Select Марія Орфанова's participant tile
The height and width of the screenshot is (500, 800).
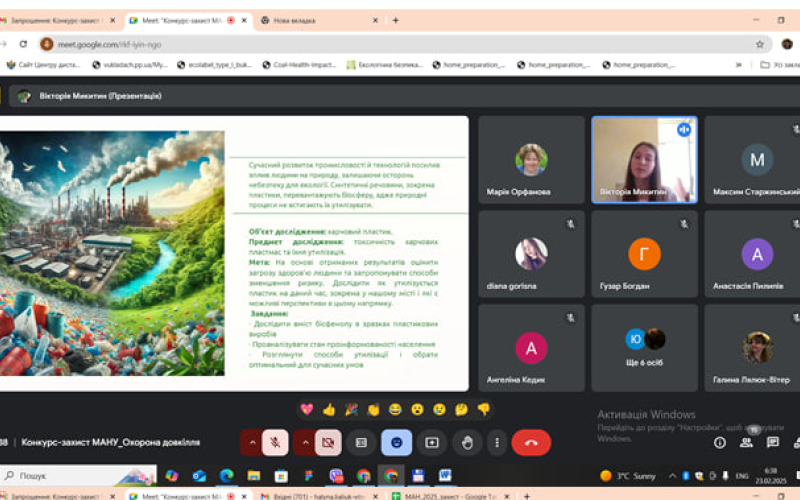pyautogui.click(x=531, y=160)
